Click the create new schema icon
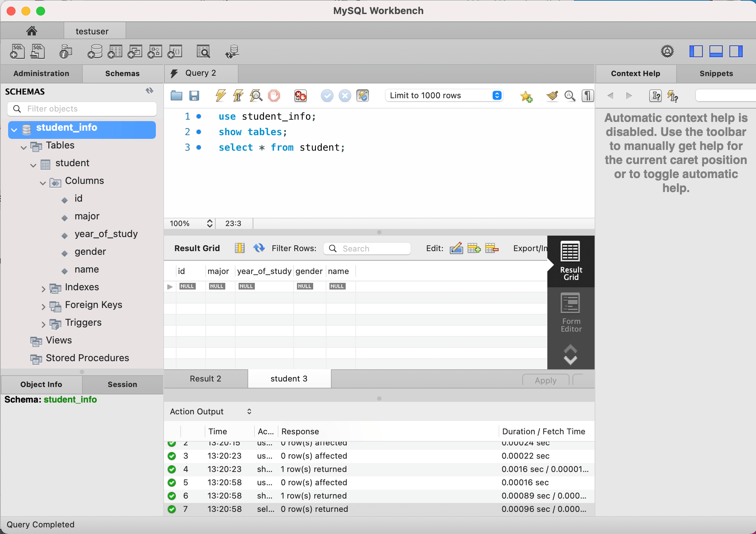Viewport: 756px width, 534px height. point(95,52)
